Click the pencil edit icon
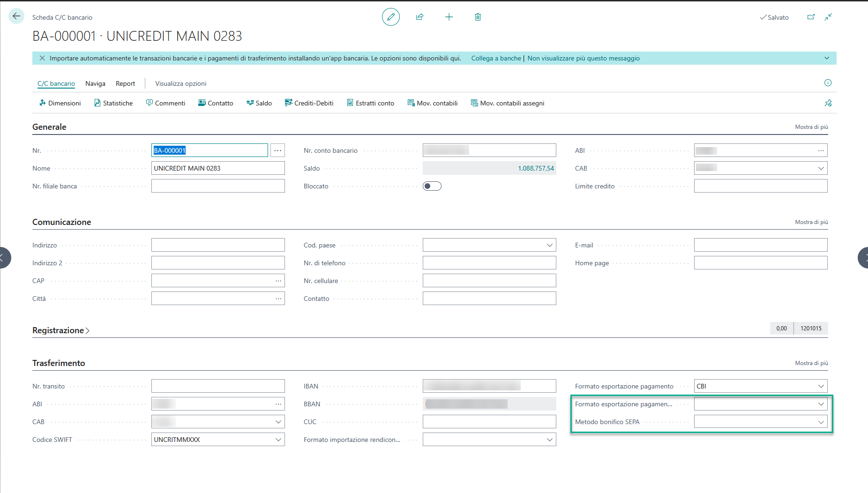Viewport: 868px width, 493px height. point(391,17)
